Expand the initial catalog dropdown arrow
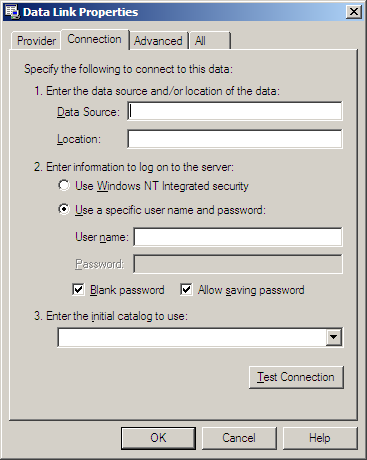This screenshot has width=367, height=460. pyautogui.click(x=334, y=338)
